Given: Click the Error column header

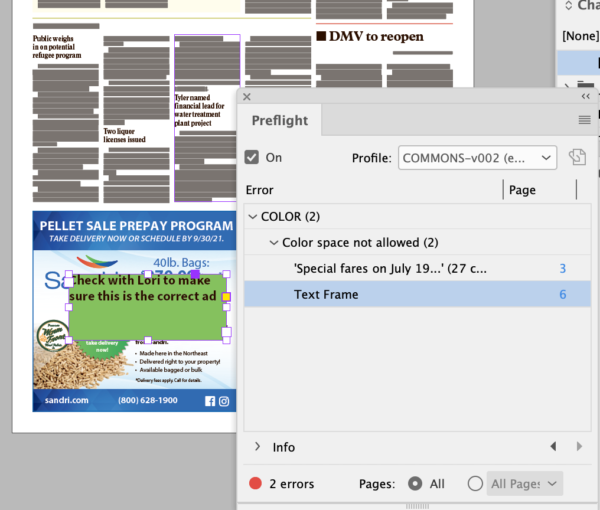Looking at the screenshot, I should [x=259, y=190].
